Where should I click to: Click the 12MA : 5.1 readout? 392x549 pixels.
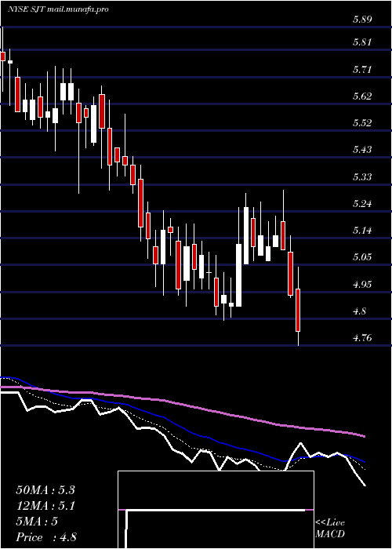(x=45, y=506)
